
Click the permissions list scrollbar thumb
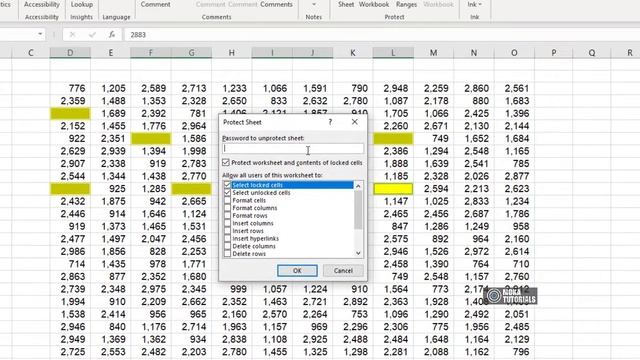click(x=358, y=209)
